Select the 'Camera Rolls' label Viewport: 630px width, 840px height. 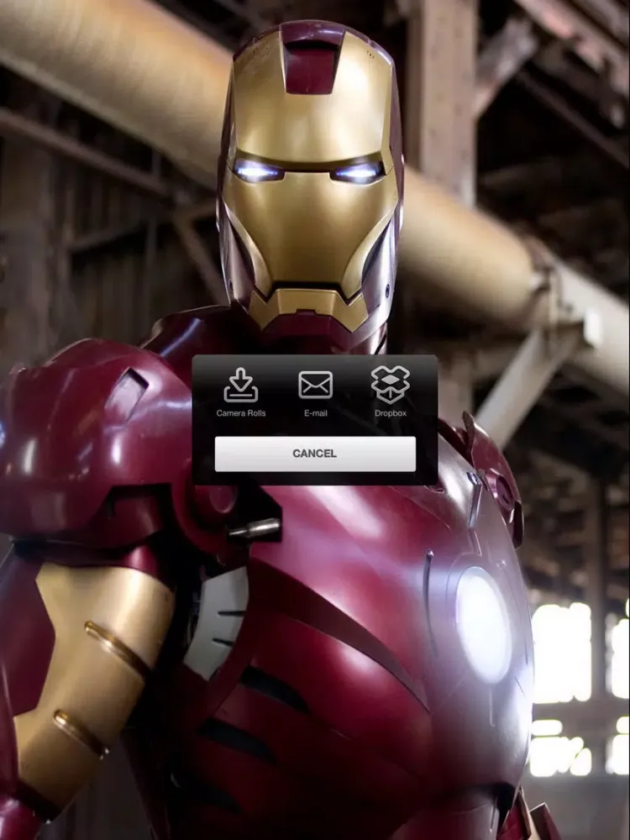(241, 413)
